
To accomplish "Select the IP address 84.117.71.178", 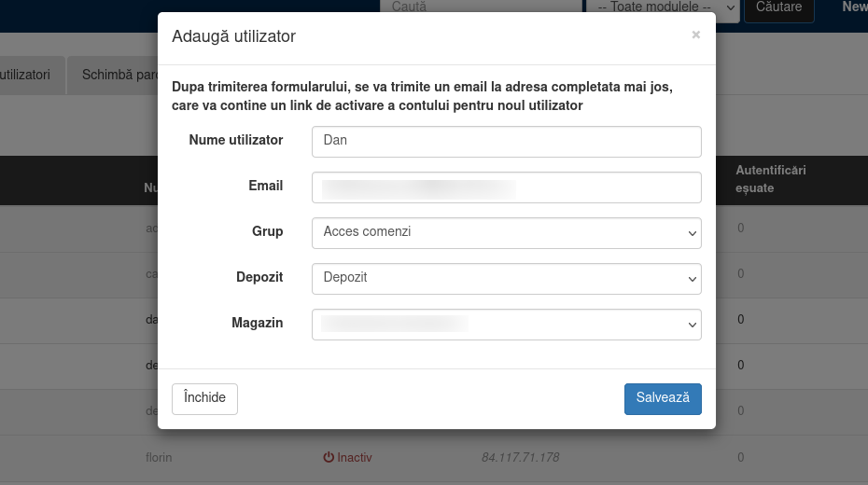I will coord(521,457).
